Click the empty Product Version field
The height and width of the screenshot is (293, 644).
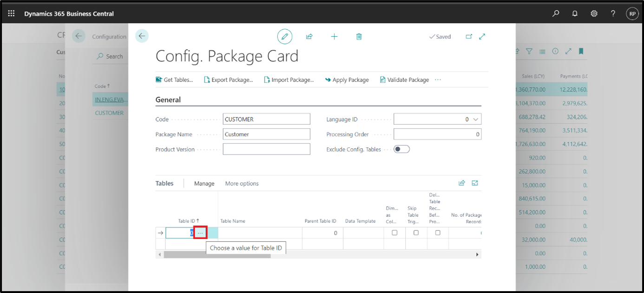[266, 149]
